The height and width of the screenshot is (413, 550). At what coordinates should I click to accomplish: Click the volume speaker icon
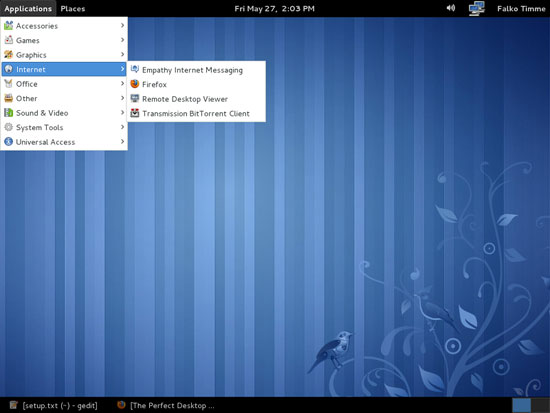point(451,8)
